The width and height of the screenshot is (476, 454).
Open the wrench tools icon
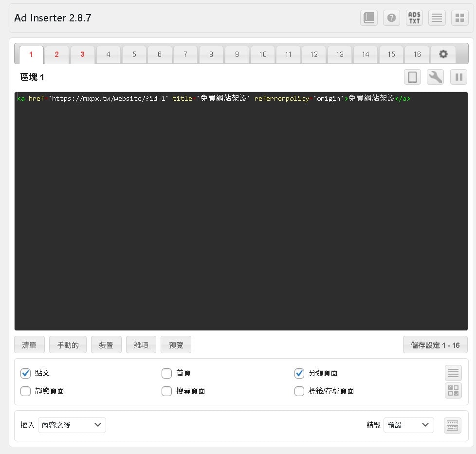pyautogui.click(x=435, y=77)
